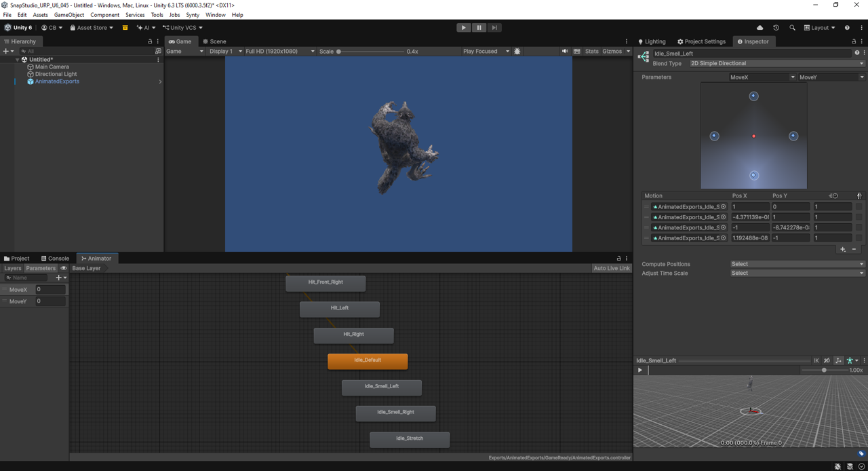Click the red blend position marker
The height and width of the screenshot is (471, 868).
[753, 136]
